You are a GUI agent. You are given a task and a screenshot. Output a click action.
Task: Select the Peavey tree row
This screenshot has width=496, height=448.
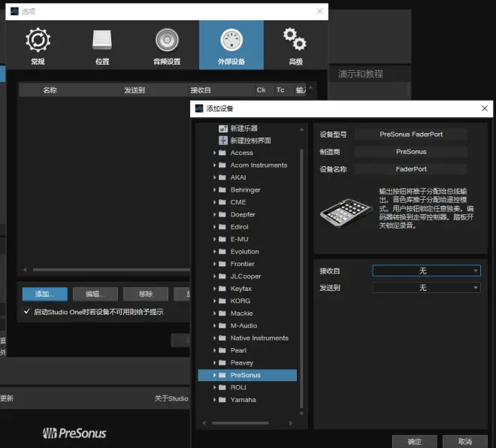(x=247, y=362)
